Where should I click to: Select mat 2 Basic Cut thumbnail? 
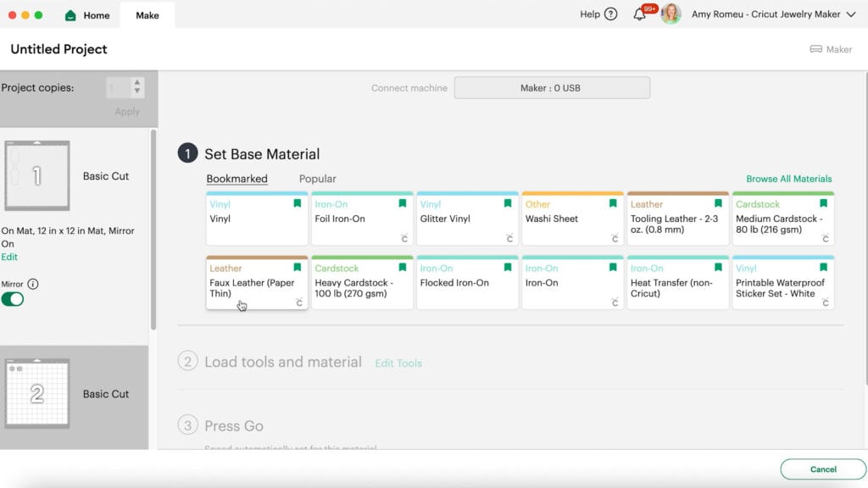pyautogui.click(x=37, y=393)
